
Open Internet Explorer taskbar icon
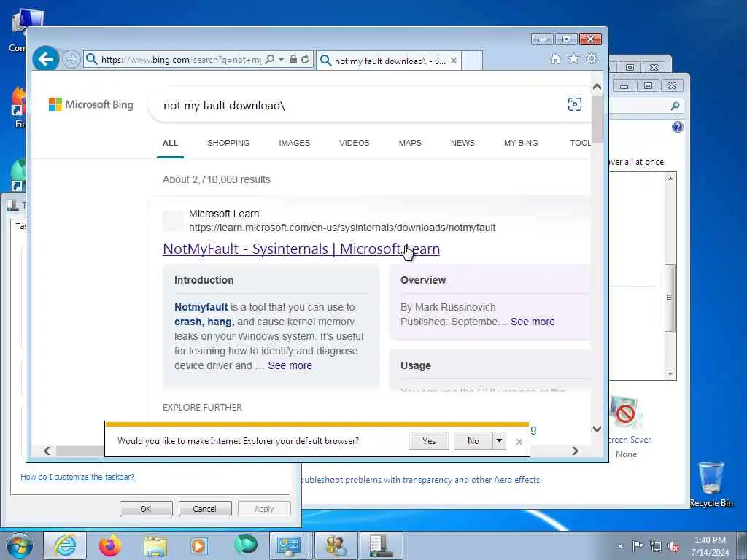[65, 545]
